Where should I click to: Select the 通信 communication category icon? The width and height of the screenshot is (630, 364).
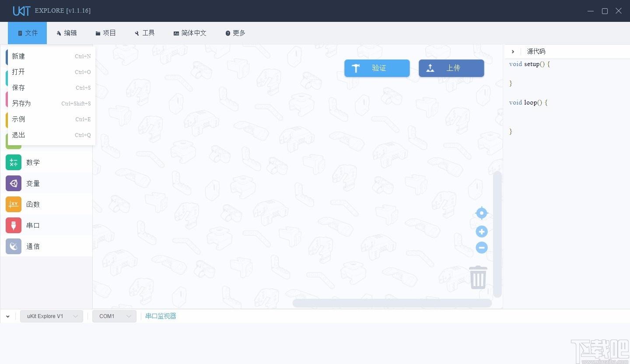click(14, 246)
